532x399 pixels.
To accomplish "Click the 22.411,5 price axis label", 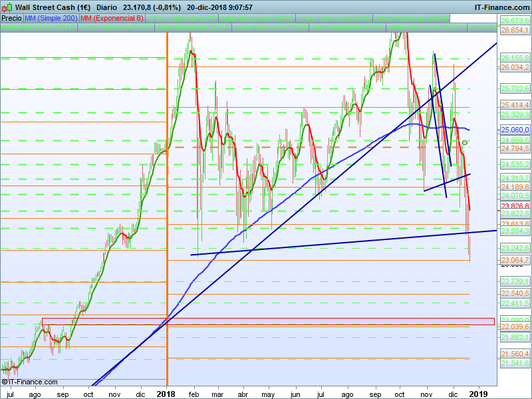I will click(515, 303).
